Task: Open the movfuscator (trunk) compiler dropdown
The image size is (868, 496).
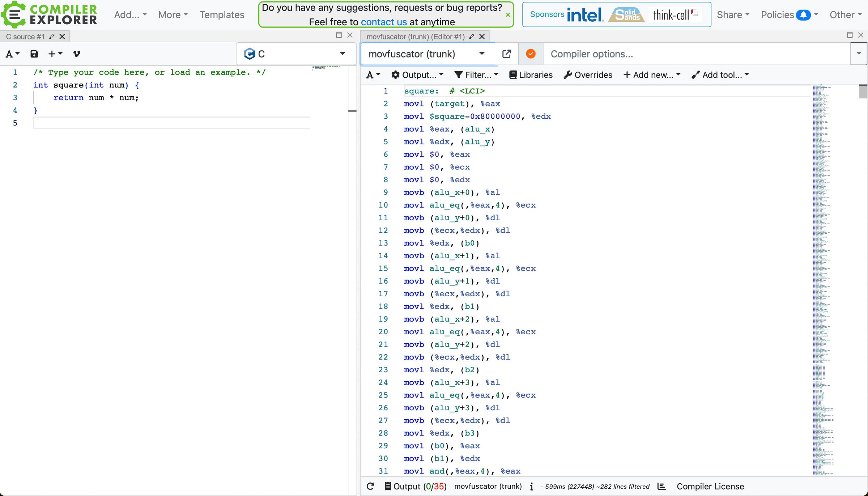Action: tap(427, 54)
